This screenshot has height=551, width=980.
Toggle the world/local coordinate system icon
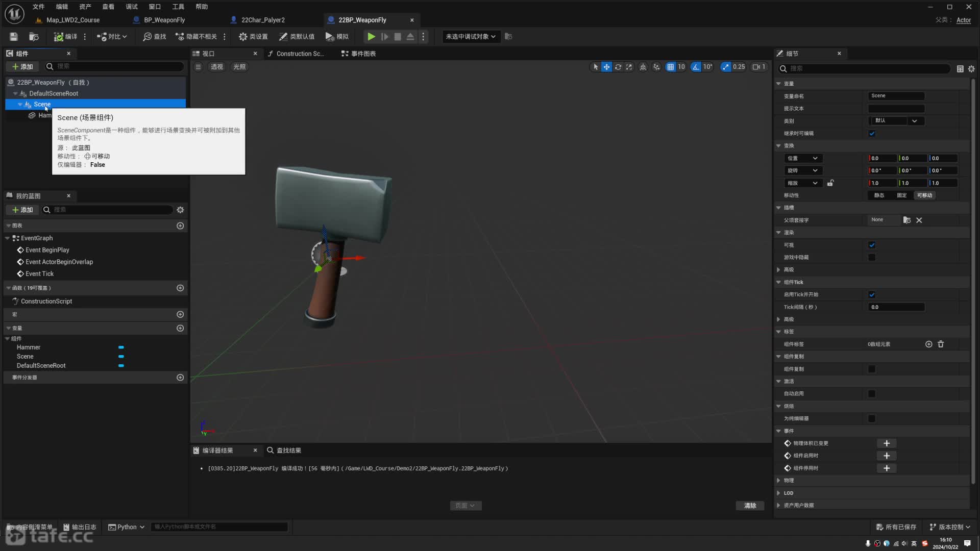(643, 67)
